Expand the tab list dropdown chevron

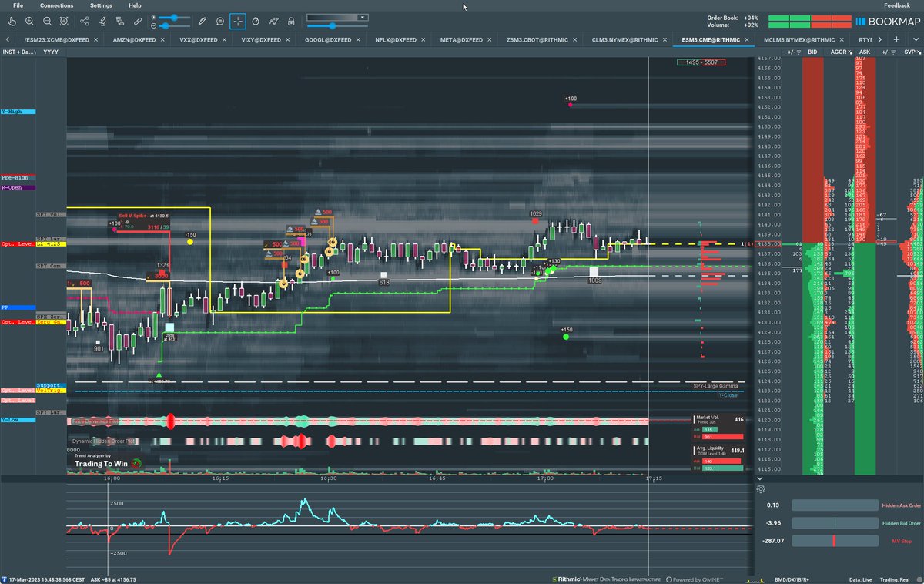(915, 39)
